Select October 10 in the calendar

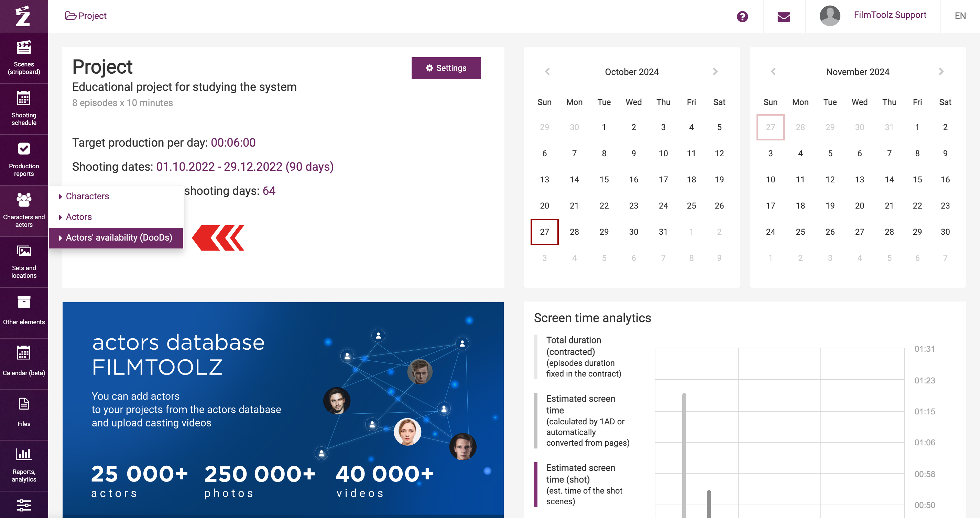point(663,153)
